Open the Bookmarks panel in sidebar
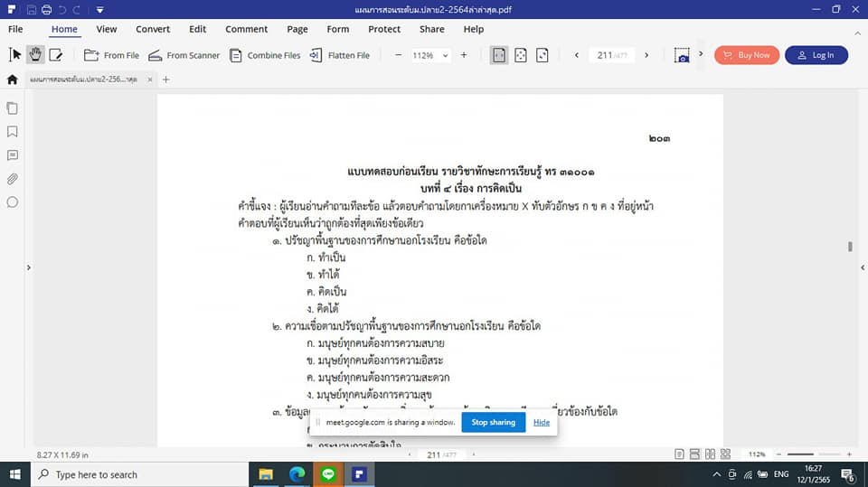This screenshot has height=487, width=868. coord(13,132)
